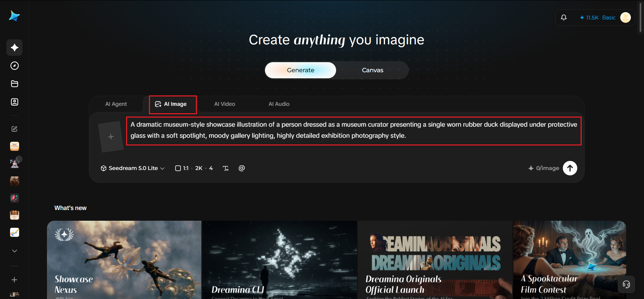This screenshot has width=644, height=299.
Task: Switch to the AI Audio tab
Action: point(279,104)
